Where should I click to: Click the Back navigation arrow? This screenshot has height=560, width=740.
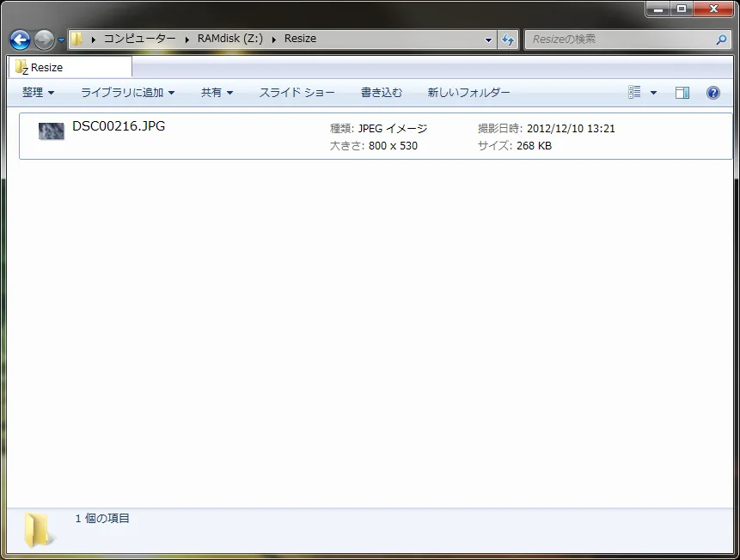(x=20, y=40)
